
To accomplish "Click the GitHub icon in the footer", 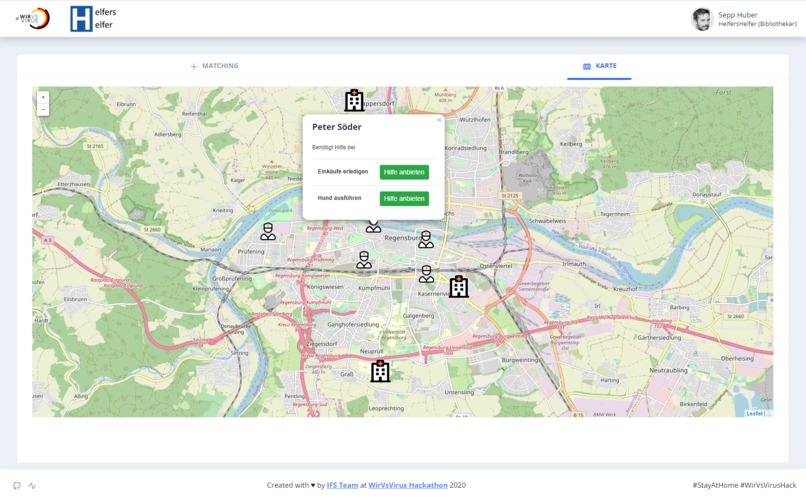I will 17,485.
